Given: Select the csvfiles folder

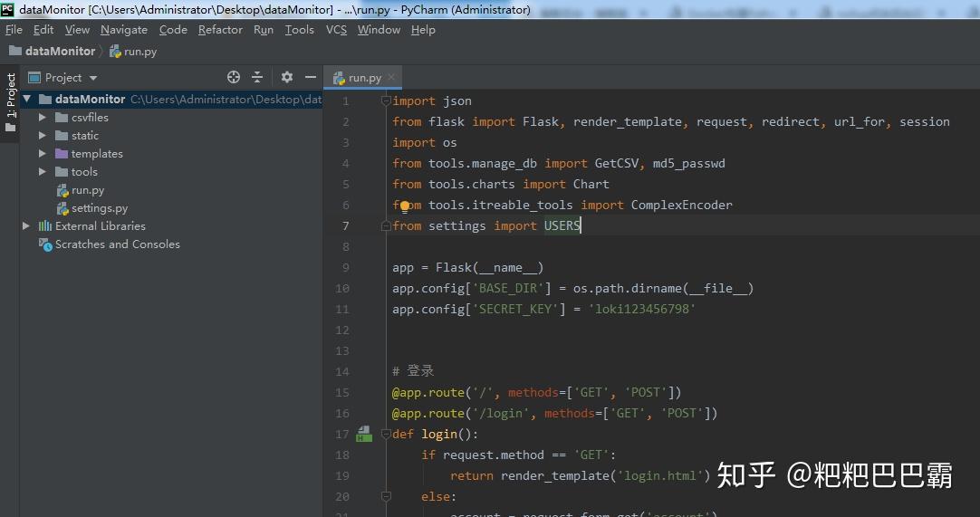Looking at the screenshot, I should pos(90,118).
